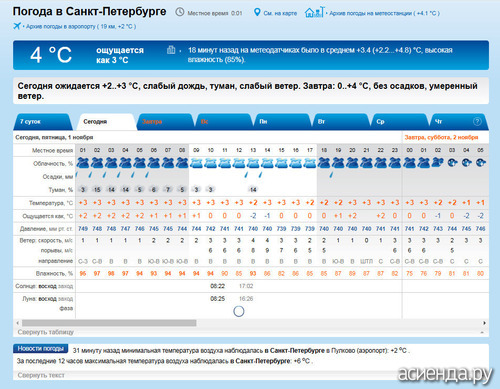Open the Чт tab

click(x=459, y=122)
